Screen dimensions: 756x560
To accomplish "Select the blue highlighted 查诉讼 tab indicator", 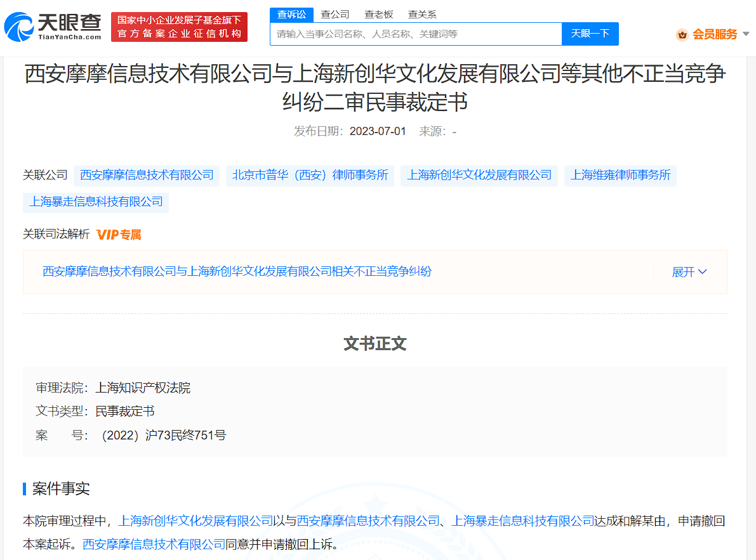I will click(x=291, y=14).
